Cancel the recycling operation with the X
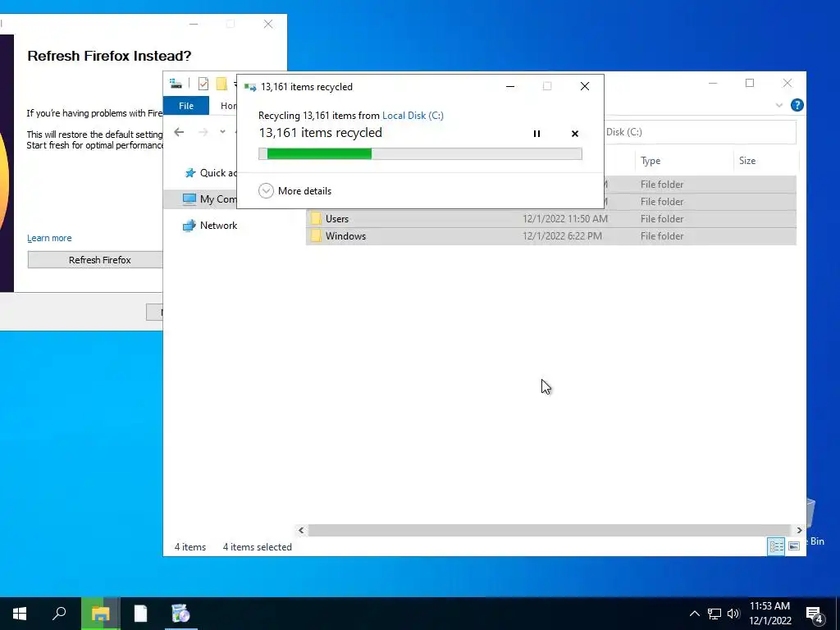Image resolution: width=840 pixels, height=630 pixels. [575, 134]
